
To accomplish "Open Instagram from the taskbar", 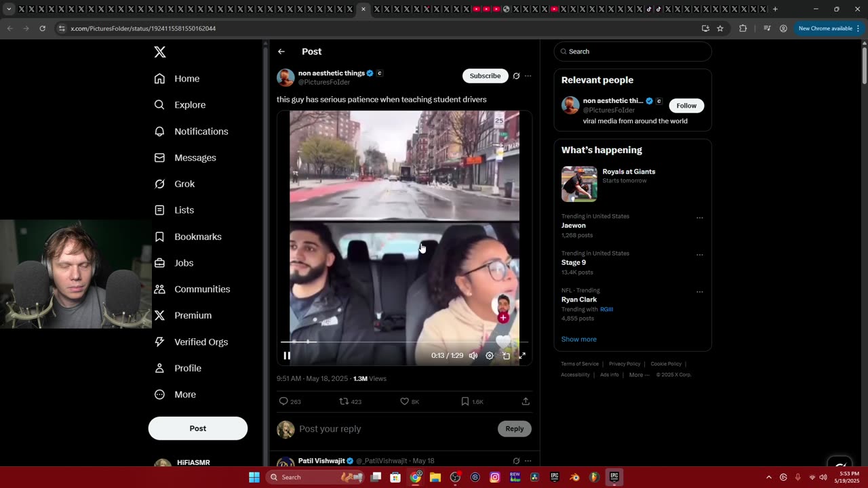I will click(495, 477).
